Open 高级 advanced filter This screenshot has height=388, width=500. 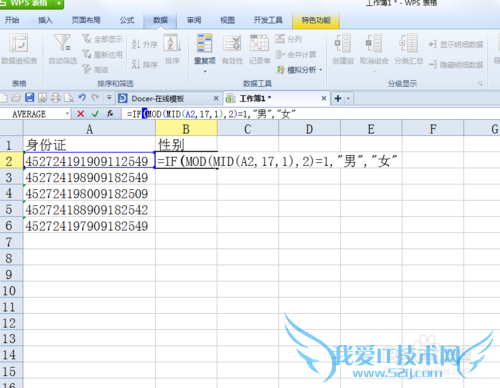click(96, 69)
